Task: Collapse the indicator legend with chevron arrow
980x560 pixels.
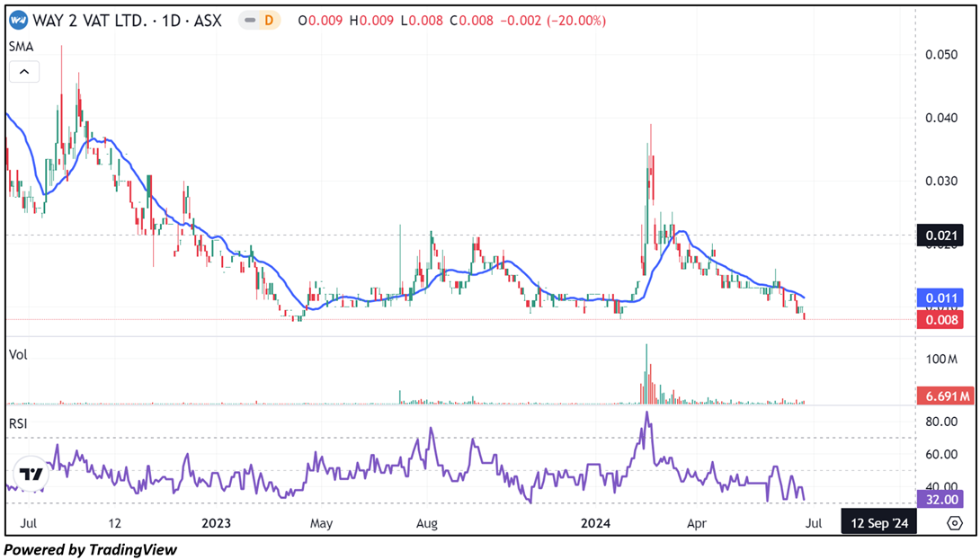Action: point(24,71)
